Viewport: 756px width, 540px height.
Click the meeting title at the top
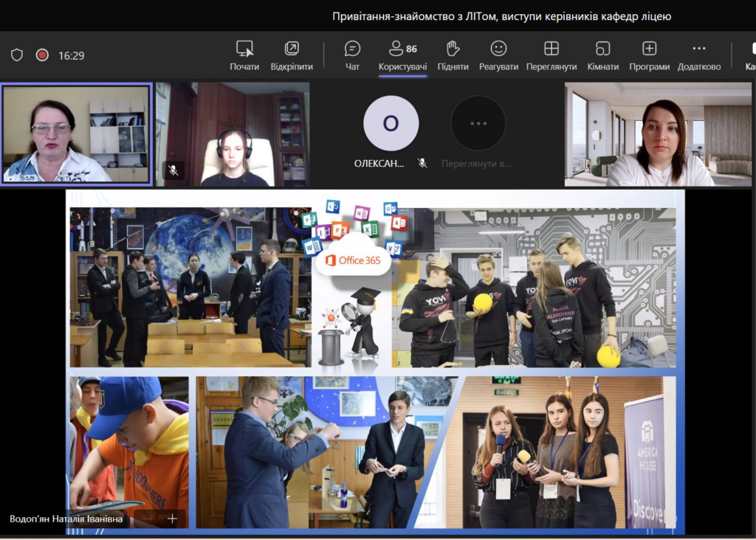[501, 15]
